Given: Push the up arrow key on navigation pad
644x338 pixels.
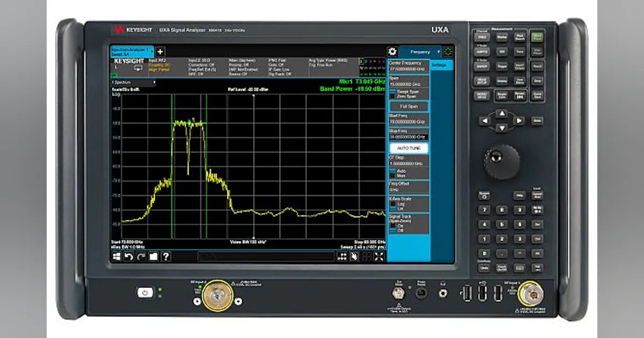Looking at the screenshot, I should click(501, 113).
